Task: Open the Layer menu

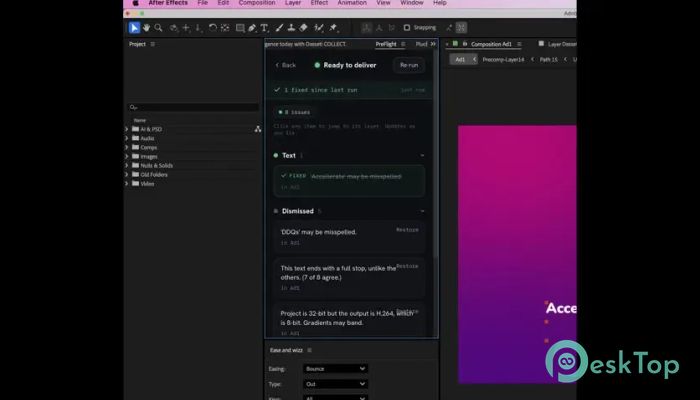Action: tap(293, 3)
